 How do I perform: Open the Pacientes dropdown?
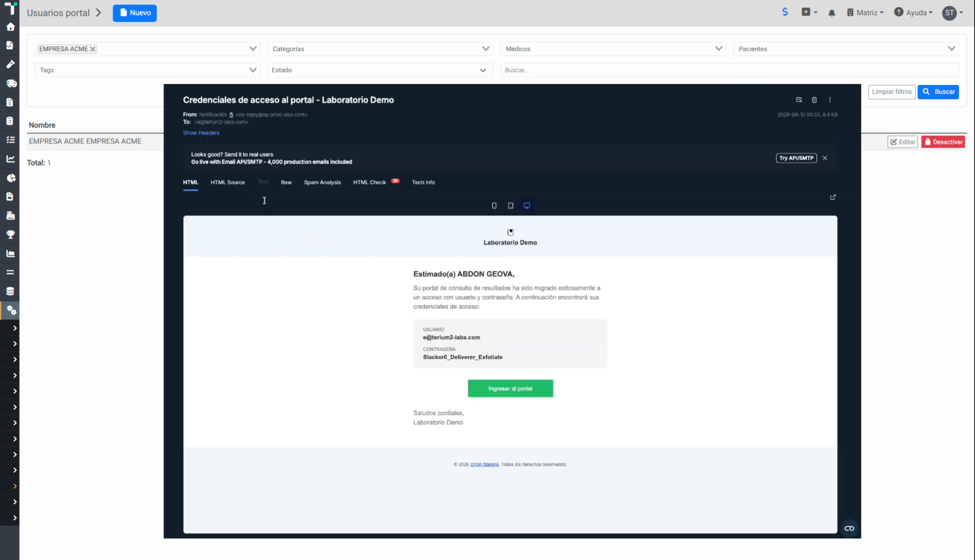coord(846,49)
